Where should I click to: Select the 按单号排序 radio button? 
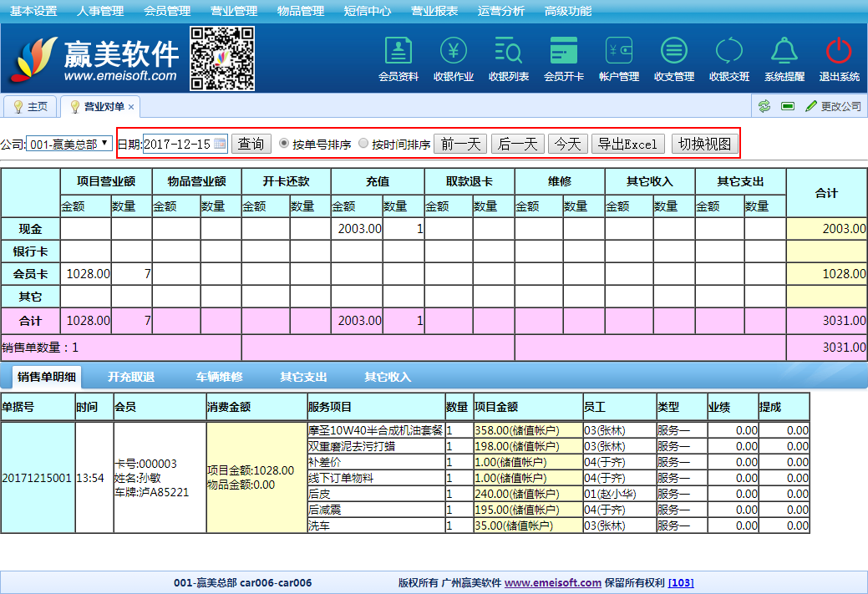click(284, 144)
